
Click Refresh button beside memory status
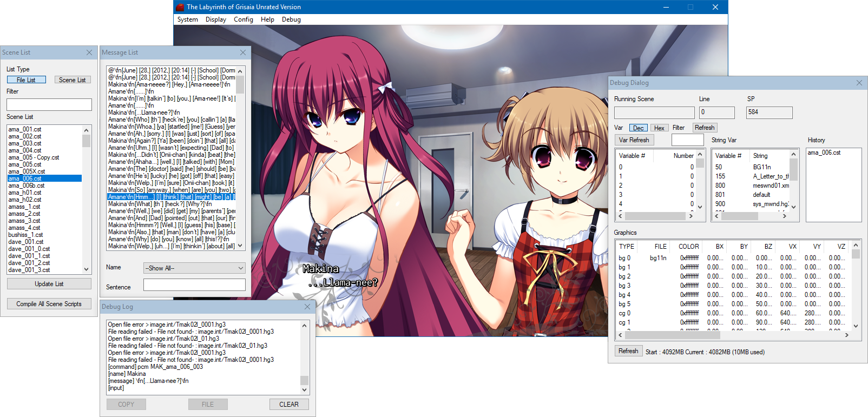click(628, 351)
